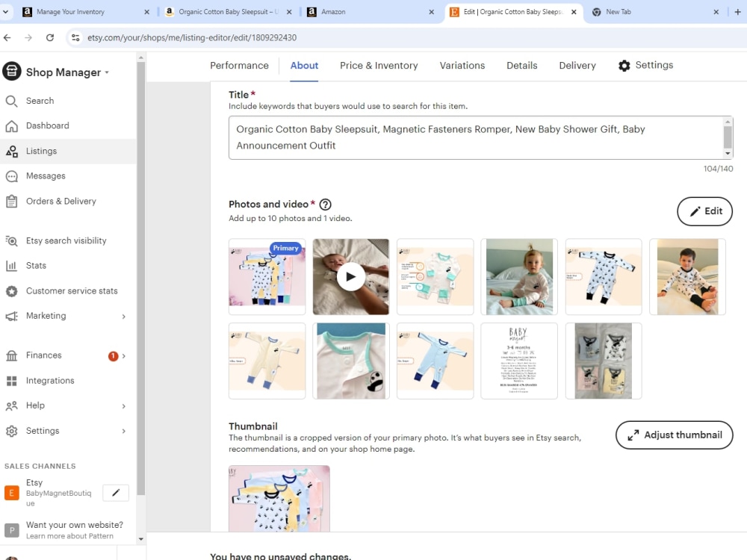Click the site information icon in address bar
Screen dimensions: 747x560
75,37
